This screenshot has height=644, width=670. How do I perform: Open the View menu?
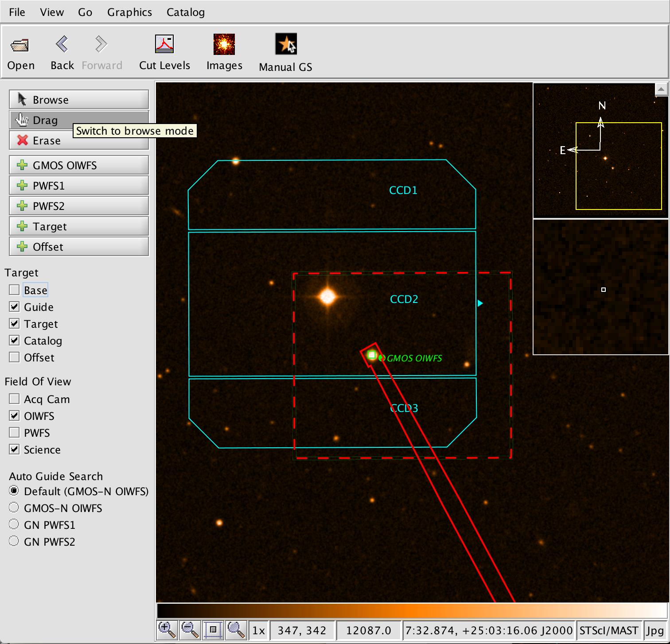coord(52,12)
